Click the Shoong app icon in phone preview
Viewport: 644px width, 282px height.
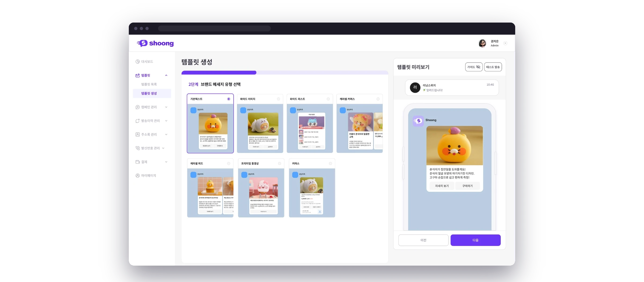(x=418, y=121)
